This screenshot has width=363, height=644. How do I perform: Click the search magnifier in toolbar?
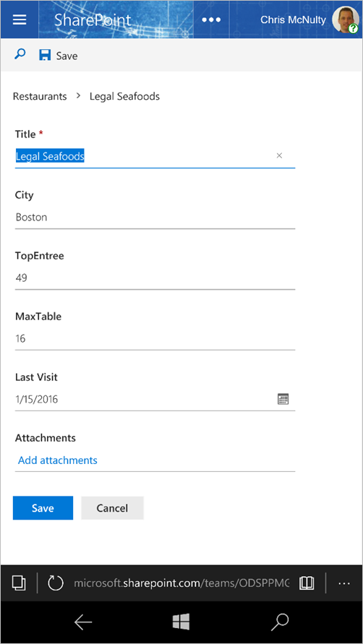(20, 54)
